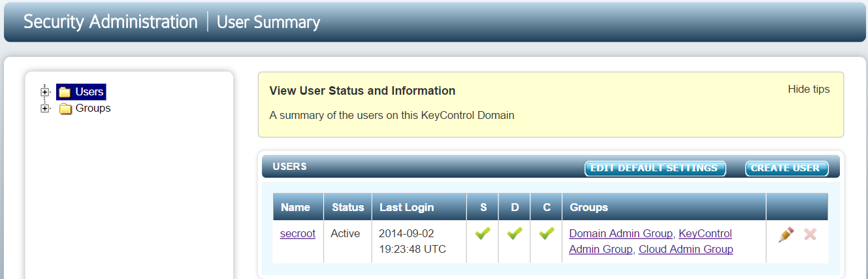Click the green checkmark in S column
868x279 pixels.
[483, 233]
